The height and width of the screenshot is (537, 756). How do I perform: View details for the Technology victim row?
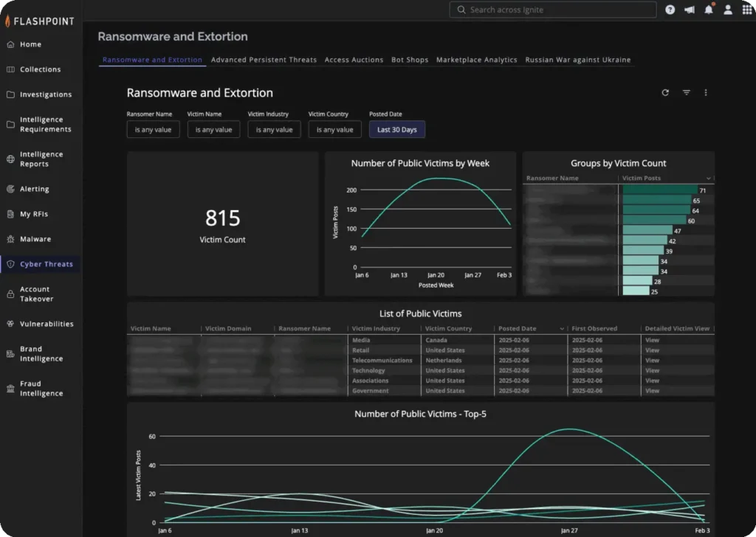653,370
